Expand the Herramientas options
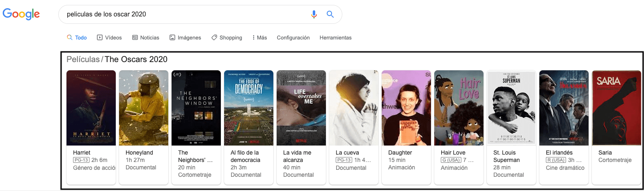644x192 pixels. click(335, 37)
